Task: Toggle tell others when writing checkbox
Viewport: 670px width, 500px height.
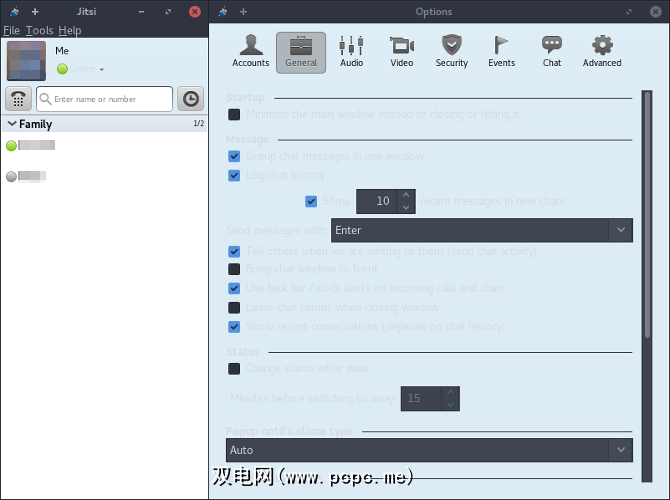Action: [234, 251]
